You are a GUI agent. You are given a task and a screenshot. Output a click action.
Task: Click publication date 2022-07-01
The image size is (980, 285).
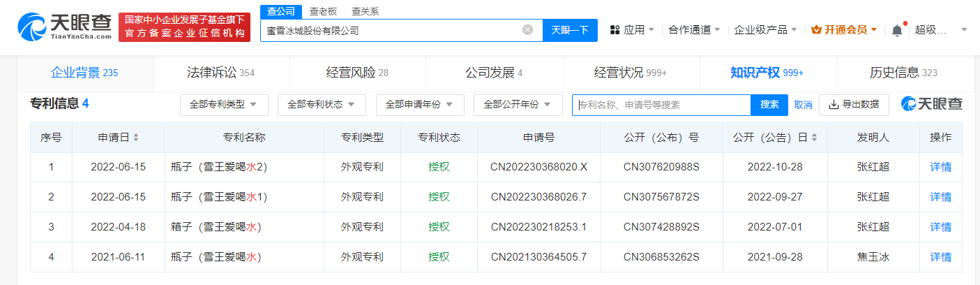pos(775,227)
